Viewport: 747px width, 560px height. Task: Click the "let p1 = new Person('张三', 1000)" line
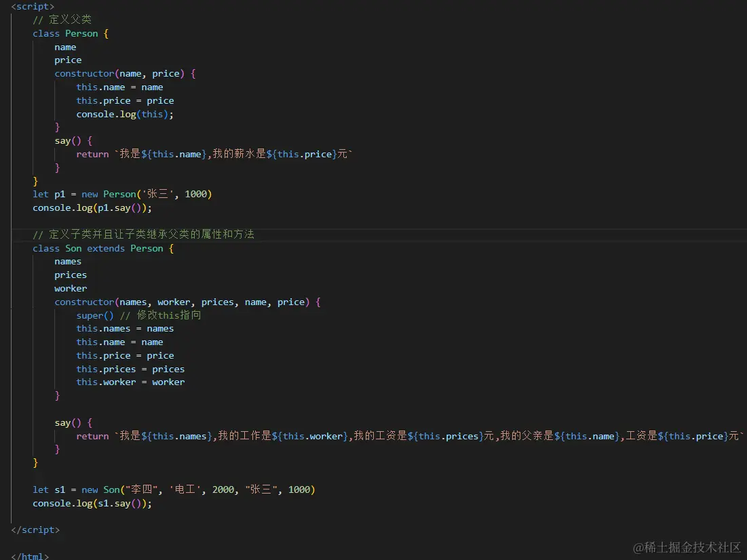pyautogui.click(x=122, y=195)
